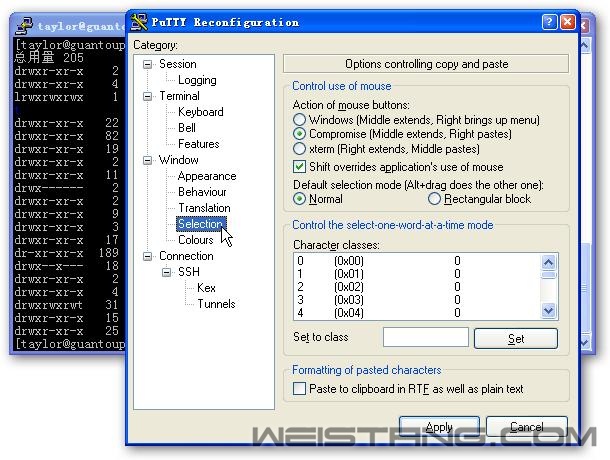The image size is (610, 460).
Task: Open the Bell category
Action: pos(187,128)
